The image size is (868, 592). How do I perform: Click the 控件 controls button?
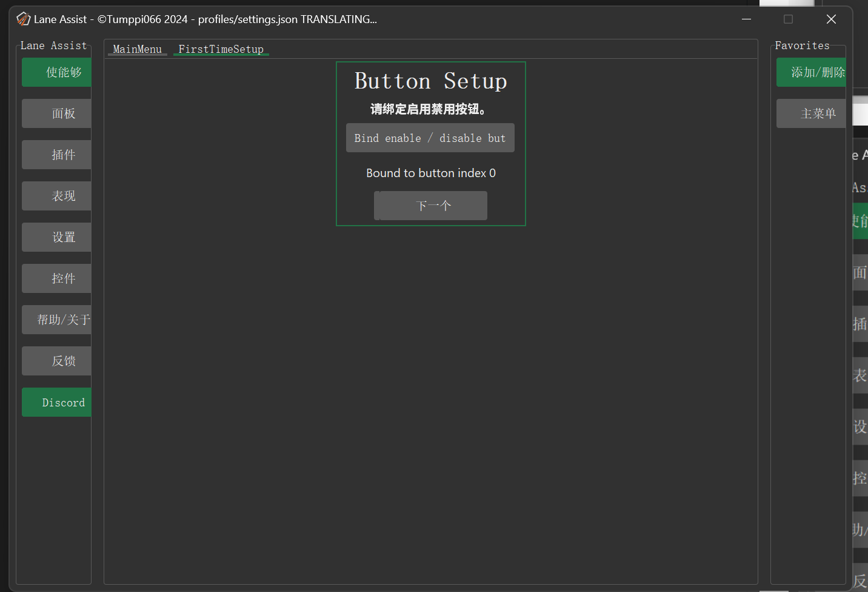click(x=57, y=278)
